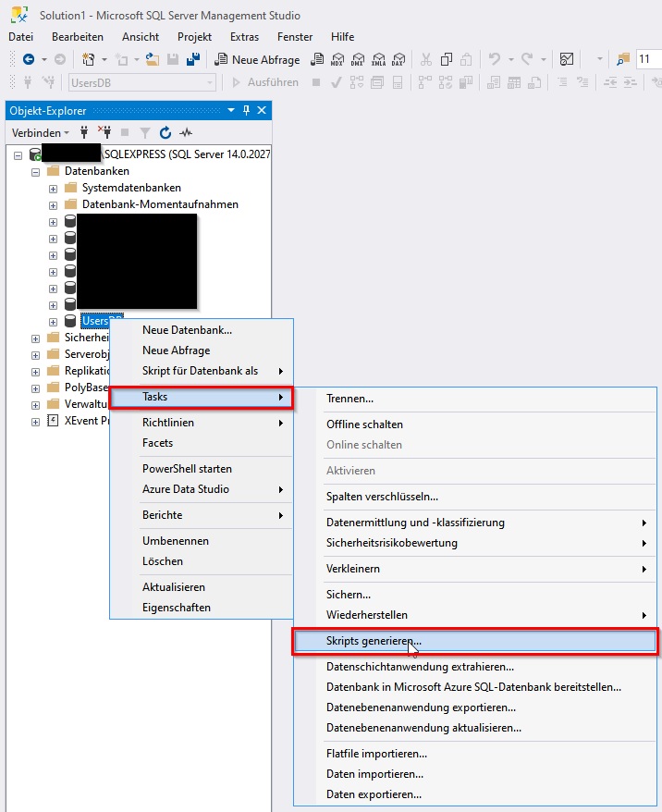Click the Neue Abfrage toolbar button

coord(257,59)
